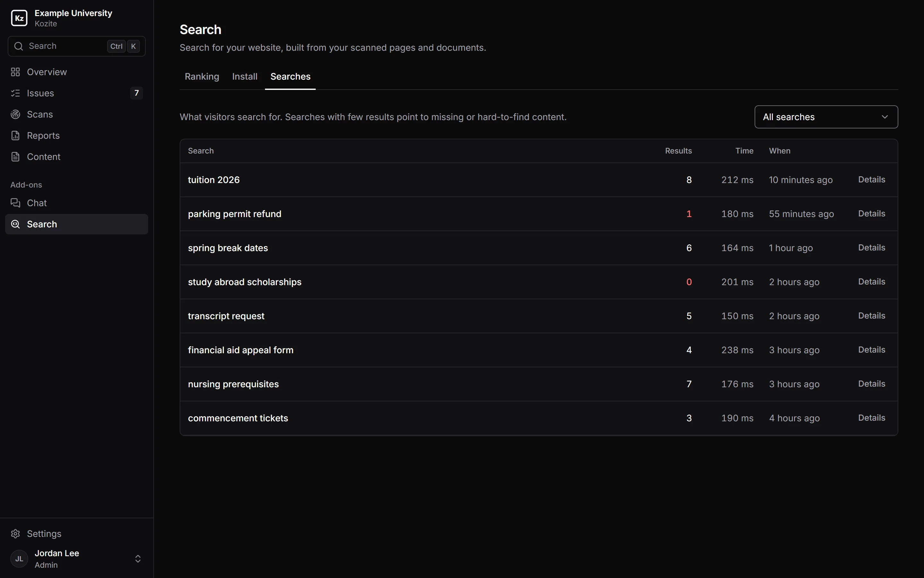Open Details for parking permit refund

point(871,214)
